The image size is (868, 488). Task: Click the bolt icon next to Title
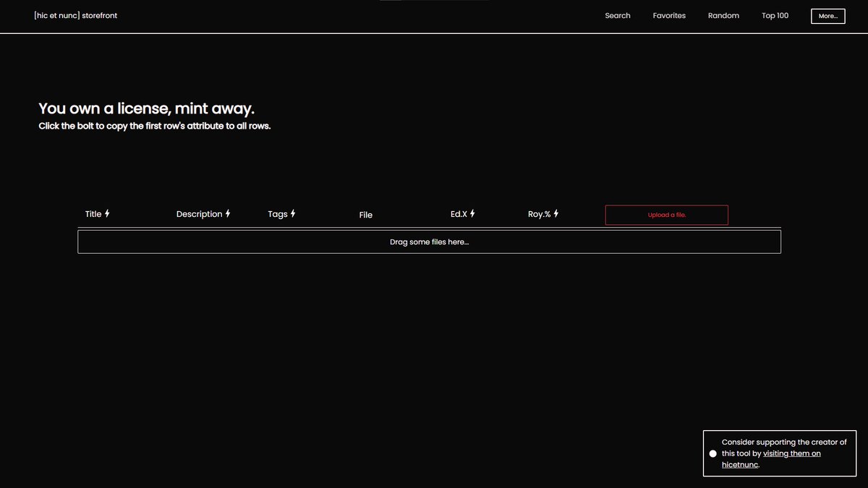pyautogui.click(x=108, y=213)
